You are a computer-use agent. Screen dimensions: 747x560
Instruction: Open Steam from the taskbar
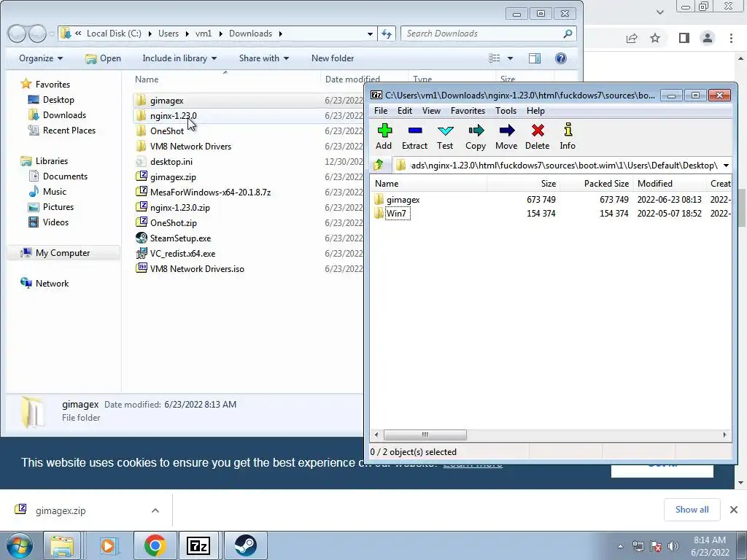pyautogui.click(x=245, y=545)
